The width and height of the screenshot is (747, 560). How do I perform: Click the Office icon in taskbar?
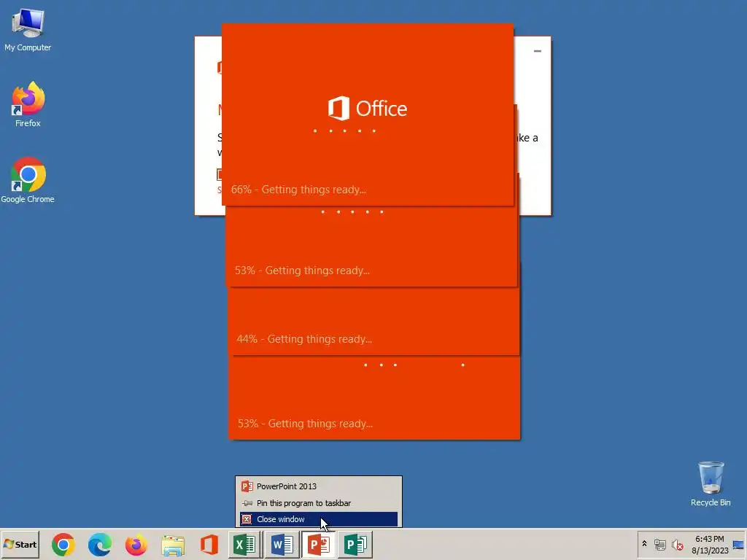pos(209,544)
